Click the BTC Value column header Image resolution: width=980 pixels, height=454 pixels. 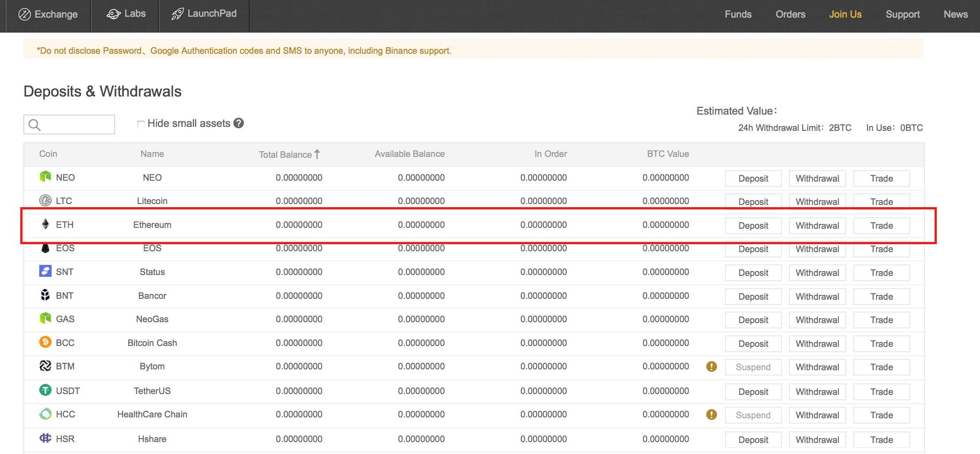(x=668, y=154)
